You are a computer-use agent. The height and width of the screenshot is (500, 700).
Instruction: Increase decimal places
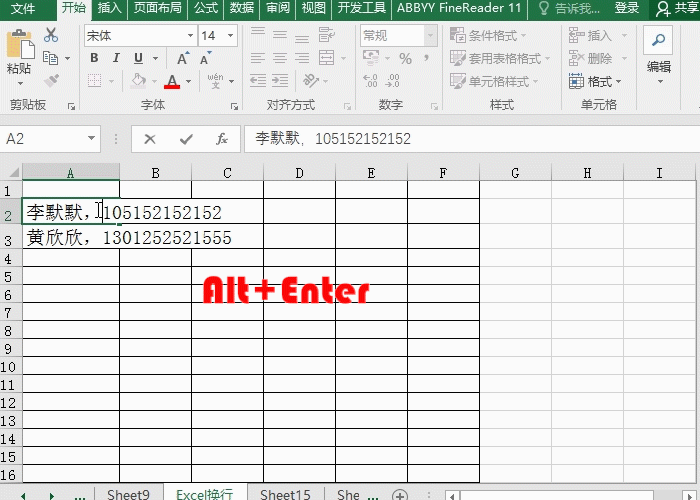point(371,81)
